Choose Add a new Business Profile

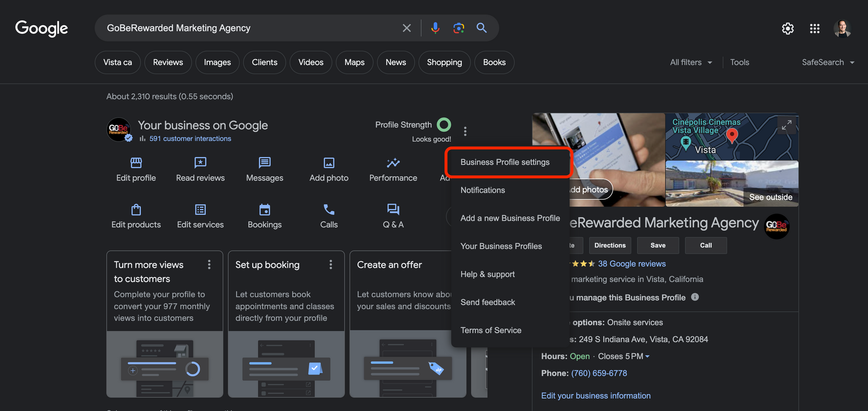coord(510,218)
